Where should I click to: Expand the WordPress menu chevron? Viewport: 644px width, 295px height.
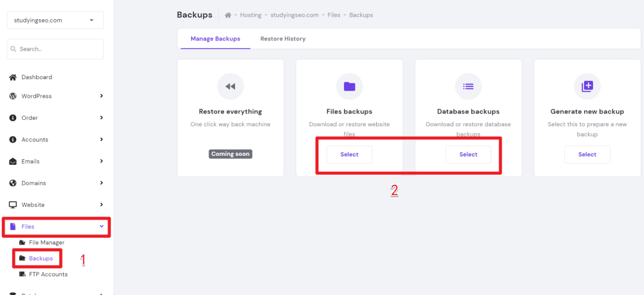coord(101,96)
